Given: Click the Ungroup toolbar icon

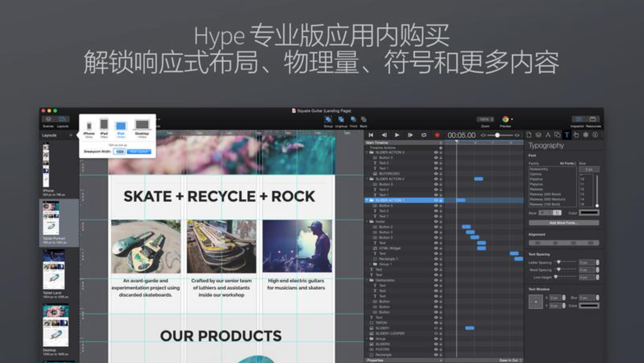Looking at the screenshot, I should (341, 120).
